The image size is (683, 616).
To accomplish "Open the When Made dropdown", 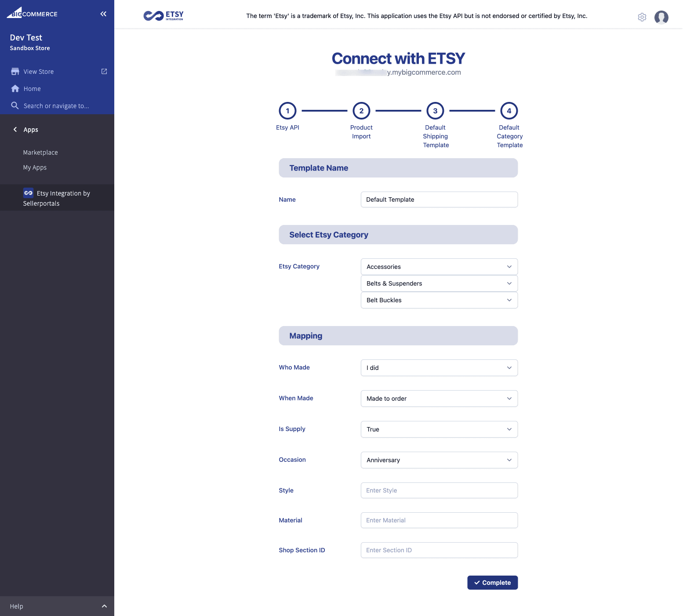I will tap(440, 399).
